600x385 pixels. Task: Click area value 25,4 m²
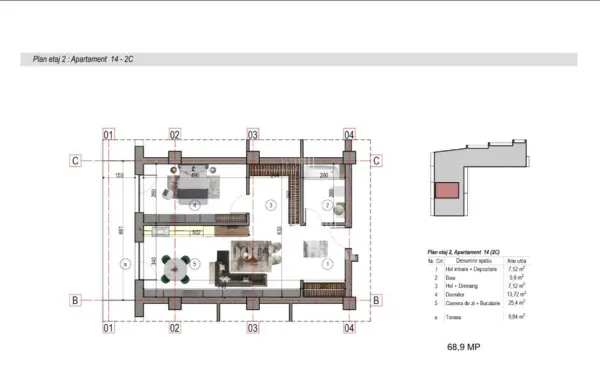(517, 303)
